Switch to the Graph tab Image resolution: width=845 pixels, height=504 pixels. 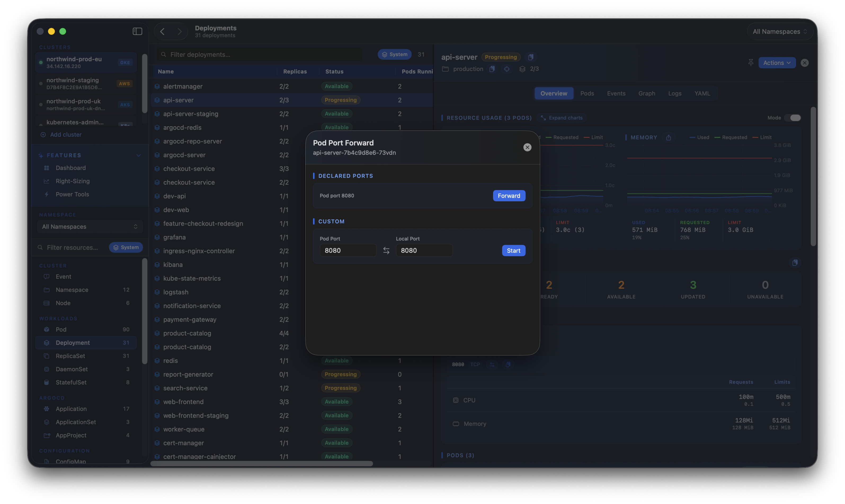pos(646,93)
